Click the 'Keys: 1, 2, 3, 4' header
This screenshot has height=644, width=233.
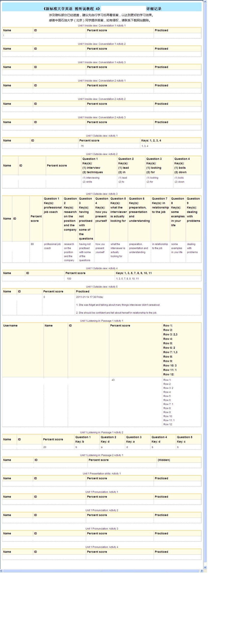(151, 140)
